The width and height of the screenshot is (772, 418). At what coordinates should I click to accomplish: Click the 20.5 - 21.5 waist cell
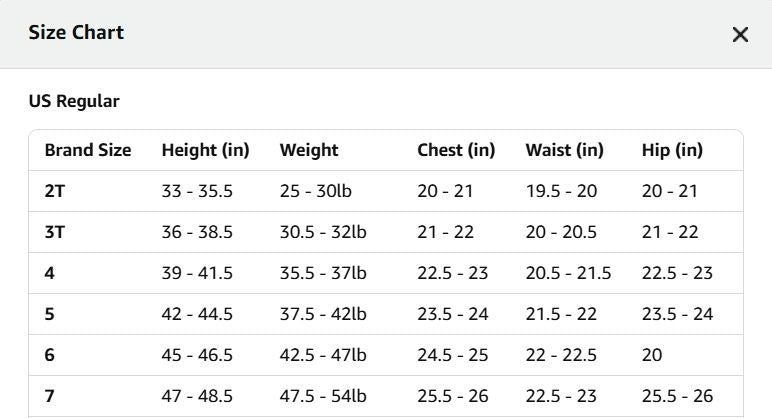[x=568, y=273]
